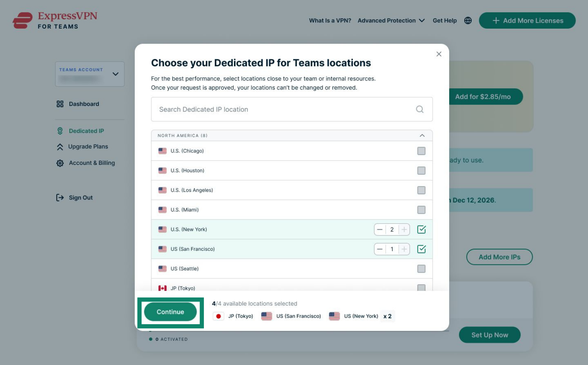Open the language globe icon
Screen dimensions: 588x365
tap(468, 20)
